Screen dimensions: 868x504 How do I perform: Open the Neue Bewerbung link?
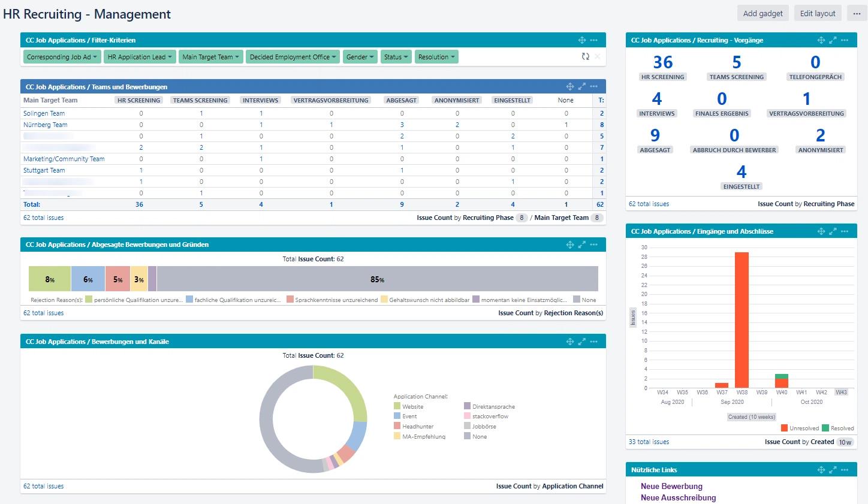point(671,487)
